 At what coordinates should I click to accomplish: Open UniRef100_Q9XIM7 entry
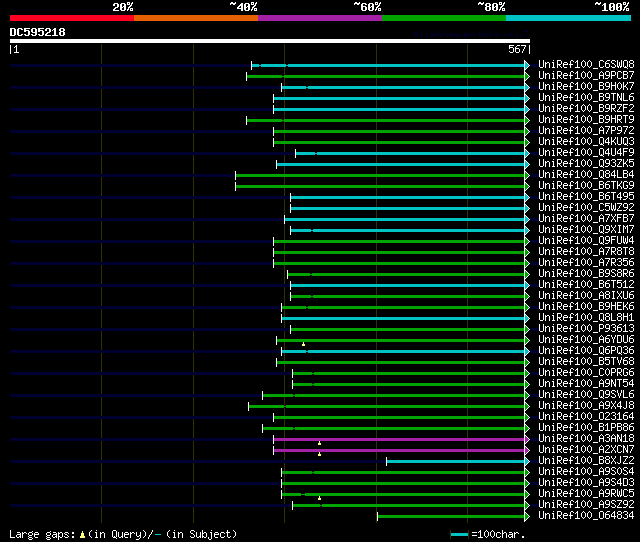point(586,229)
